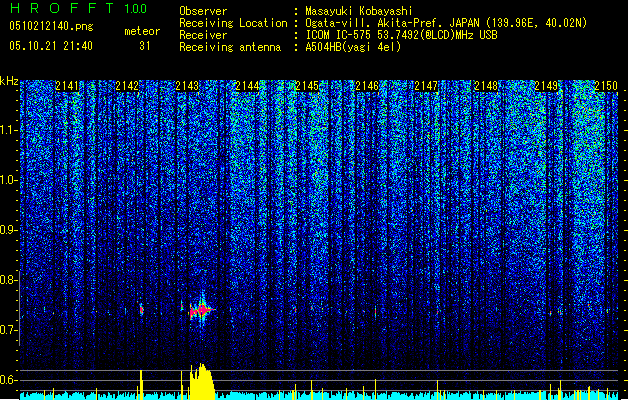Click the 1.1 frequency axis label
This screenshot has width=629, height=400.
(x=9, y=130)
